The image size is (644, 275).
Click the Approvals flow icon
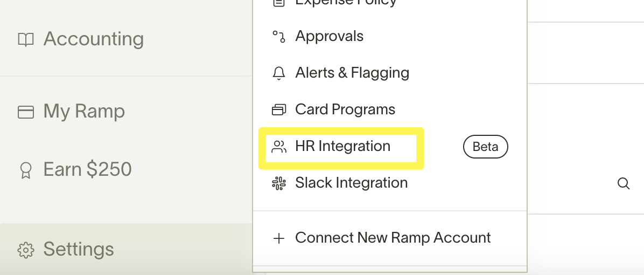tap(278, 37)
